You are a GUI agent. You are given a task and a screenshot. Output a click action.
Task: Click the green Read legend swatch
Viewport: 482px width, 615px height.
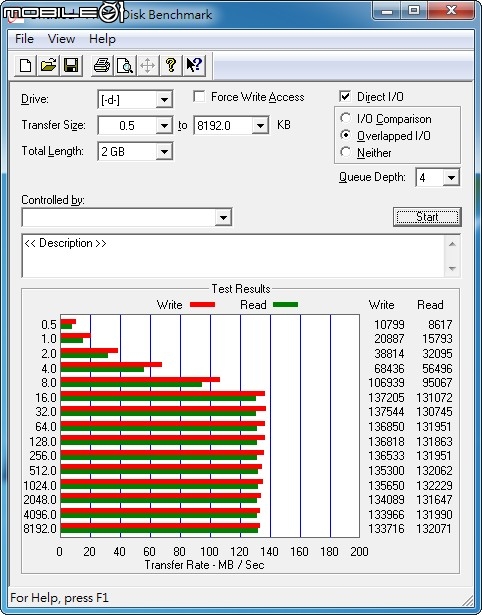pos(286,305)
